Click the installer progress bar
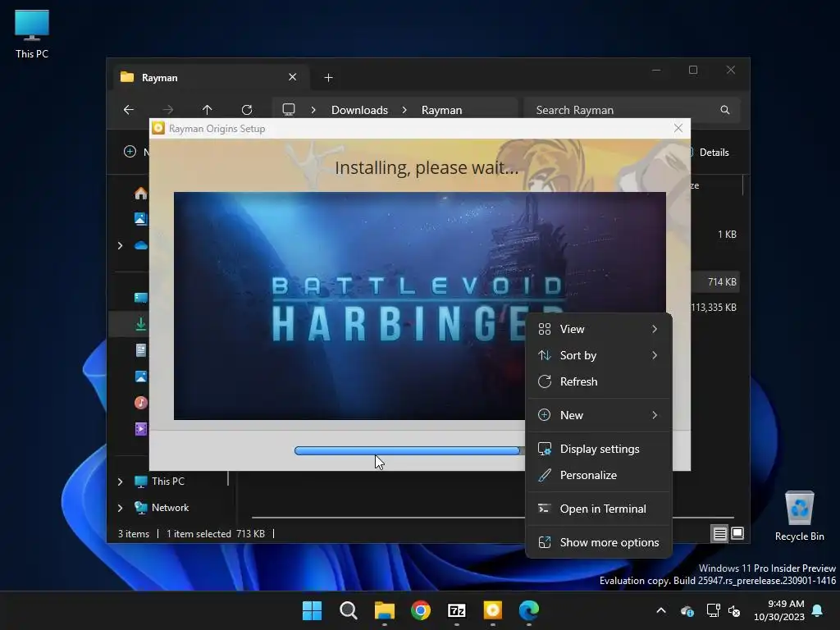This screenshot has height=630, width=840. tap(409, 450)
